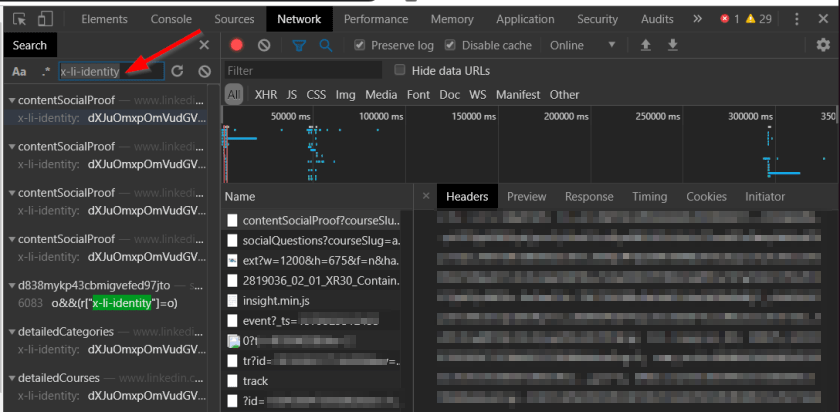Clear the network log icon
This screenshot has height=412, width=840.
click(264, 45)
